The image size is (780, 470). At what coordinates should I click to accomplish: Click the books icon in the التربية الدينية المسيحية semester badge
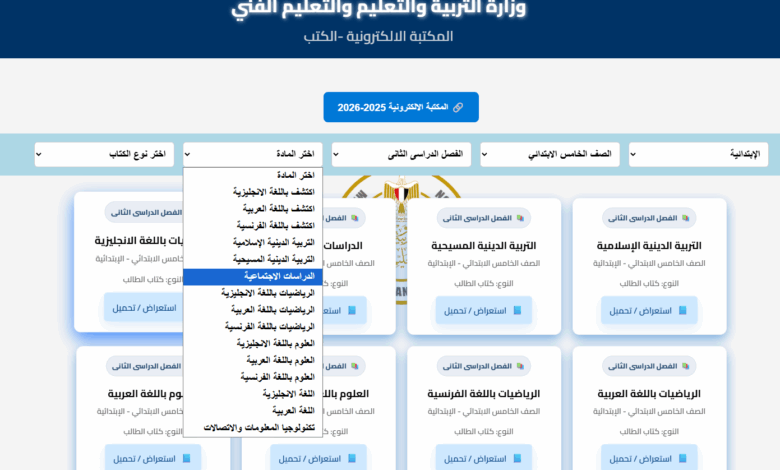[520, 218]
